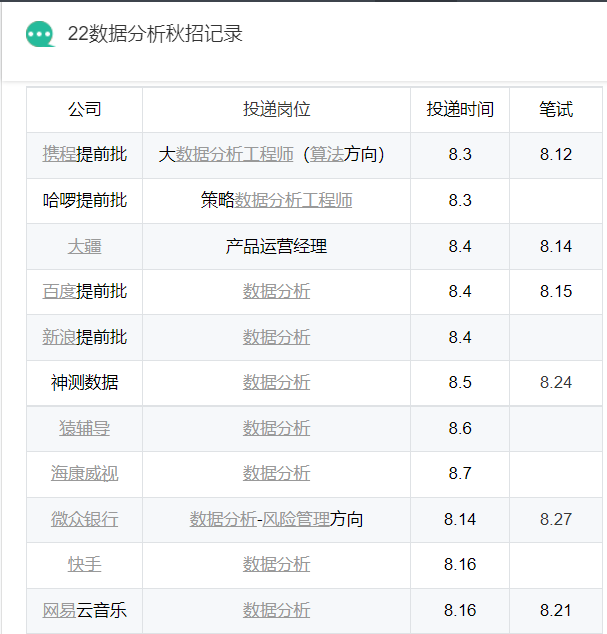Open the 大疆 company link
The image size is (607, 634).
click(x=85, y=246)
